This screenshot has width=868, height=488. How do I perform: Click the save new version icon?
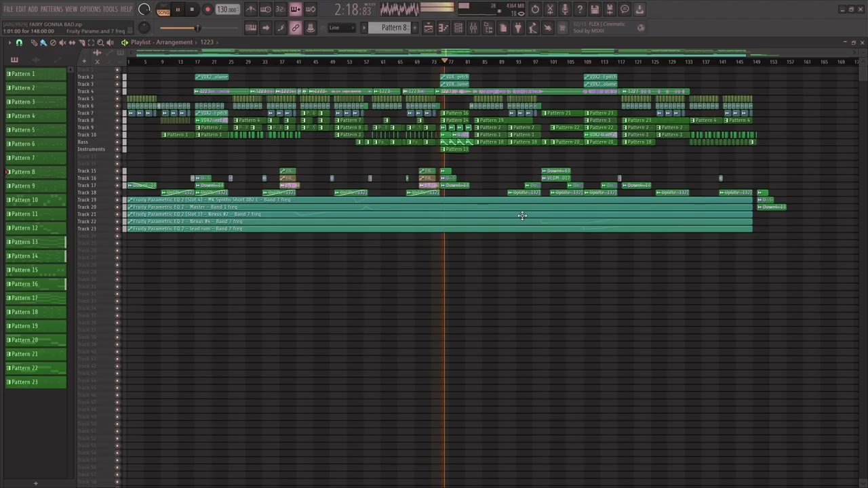(x=610, y=9)
